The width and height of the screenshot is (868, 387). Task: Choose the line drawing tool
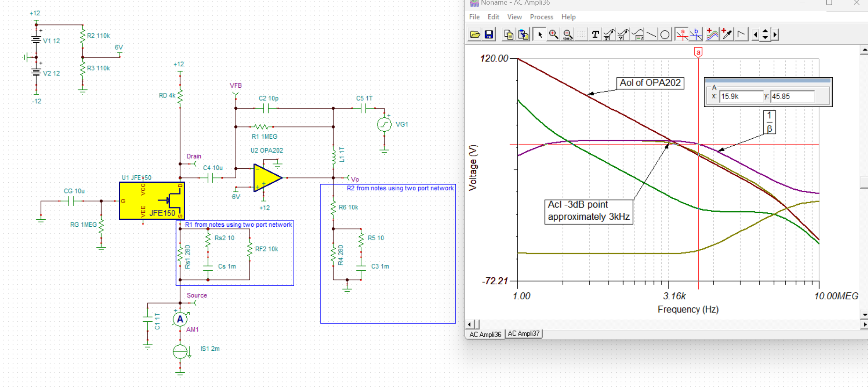(x=651, y=35)
